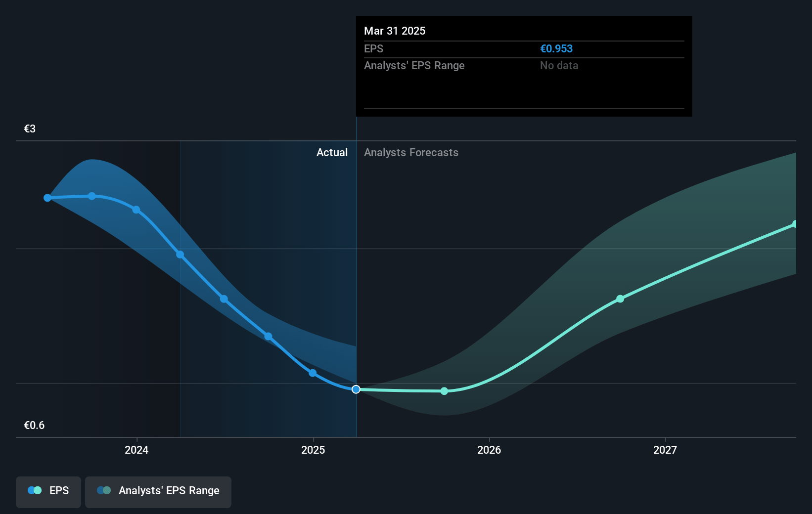Screen dimensions: 812x514
Task: Click the EPS data point at start of 2024
Action: coord(136,210)
